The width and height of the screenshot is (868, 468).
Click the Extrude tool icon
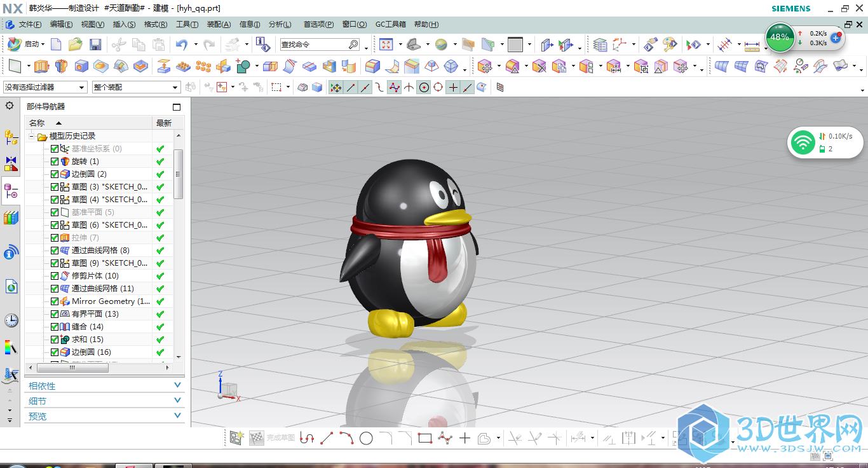coord(41,66)
